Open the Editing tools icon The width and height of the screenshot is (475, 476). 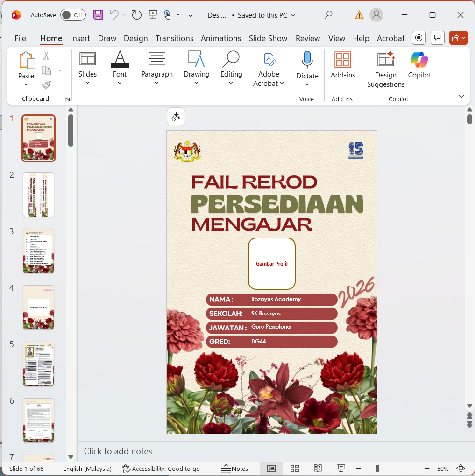[x=231, y=60]
